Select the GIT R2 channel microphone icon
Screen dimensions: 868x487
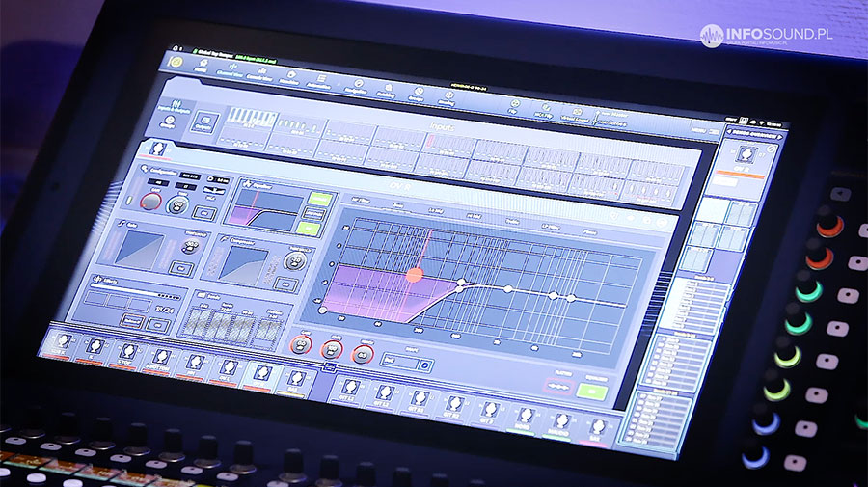point(454,404)
